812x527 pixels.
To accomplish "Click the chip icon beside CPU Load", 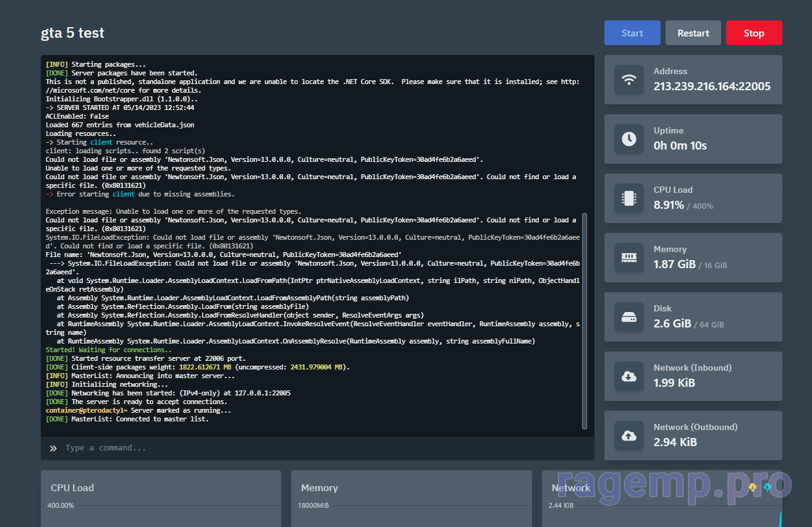I will (629, 198).
